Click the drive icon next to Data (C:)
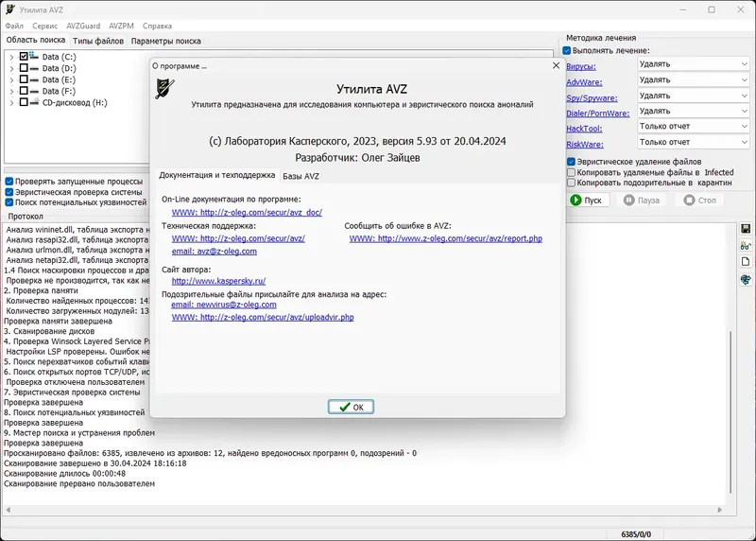Screen dimensions: 756x541 [x=34, y=56]
